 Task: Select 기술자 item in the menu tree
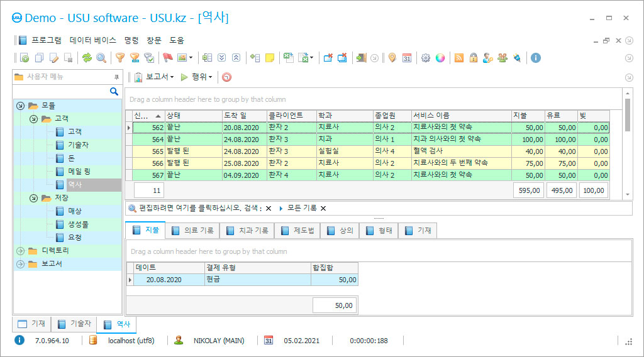(78, 145)
